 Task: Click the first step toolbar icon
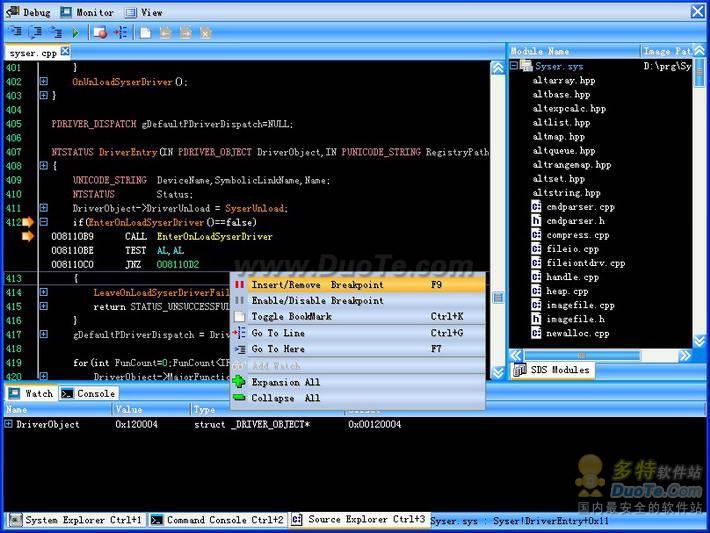tap(15, 33)
